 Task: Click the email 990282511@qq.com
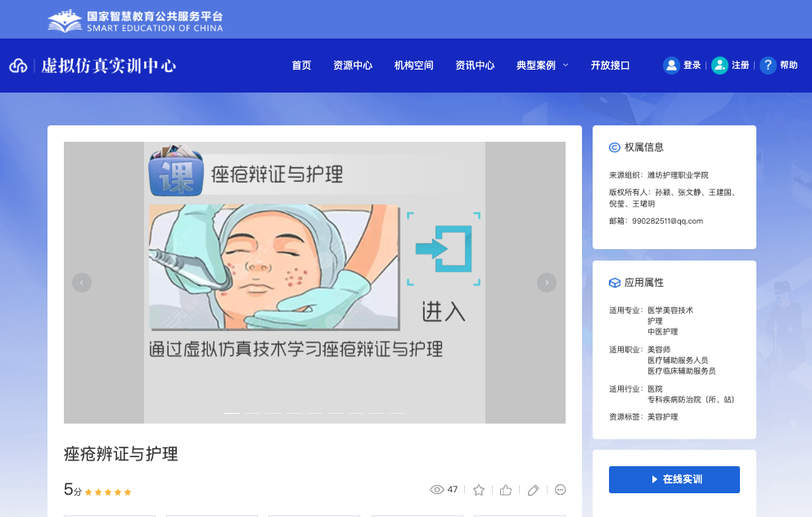point(667,221)
